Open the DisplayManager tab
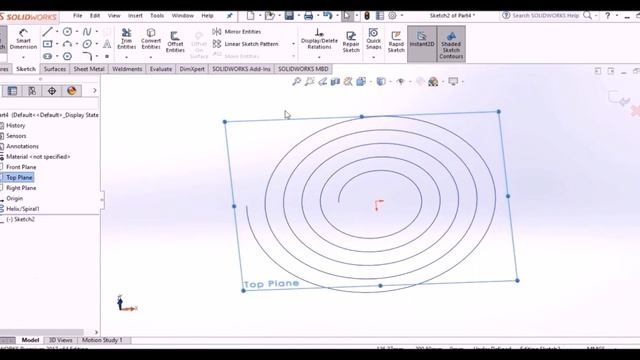The image size is (640, 360). coord(71,91)
